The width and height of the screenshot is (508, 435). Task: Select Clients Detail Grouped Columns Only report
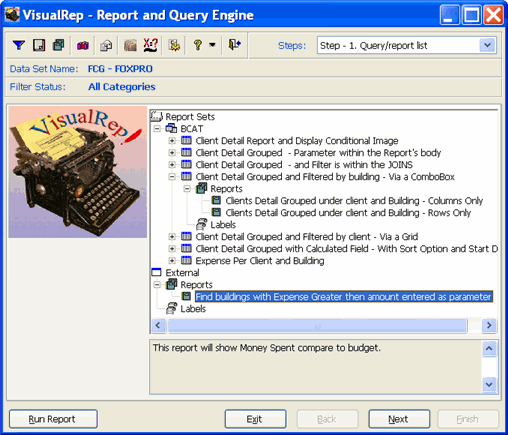point(354,201)
